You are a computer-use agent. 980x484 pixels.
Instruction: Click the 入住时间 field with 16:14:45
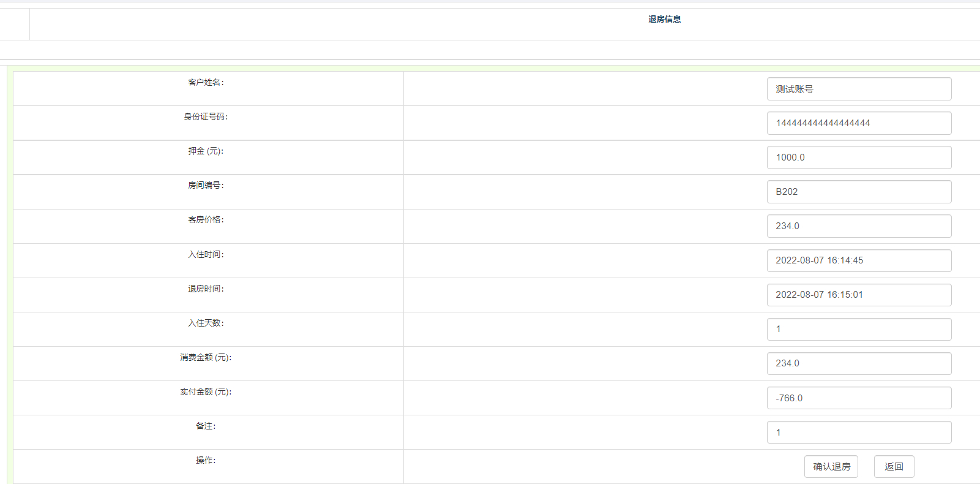coord(859,260)
